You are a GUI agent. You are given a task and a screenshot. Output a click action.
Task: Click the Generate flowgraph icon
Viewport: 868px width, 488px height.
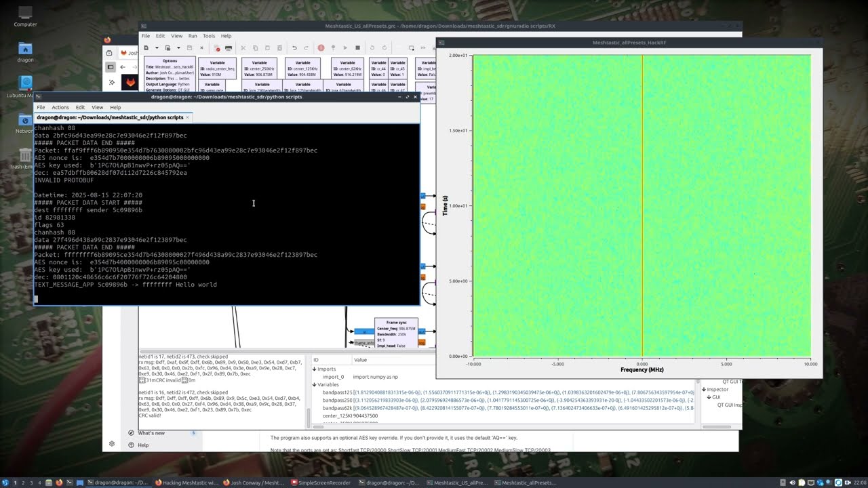[333, 48]
